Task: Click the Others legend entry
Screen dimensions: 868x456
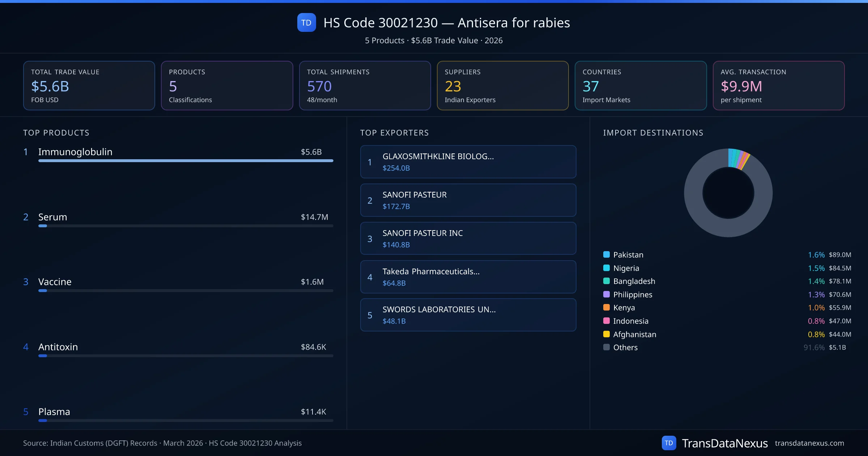Action: coord(625,347)
